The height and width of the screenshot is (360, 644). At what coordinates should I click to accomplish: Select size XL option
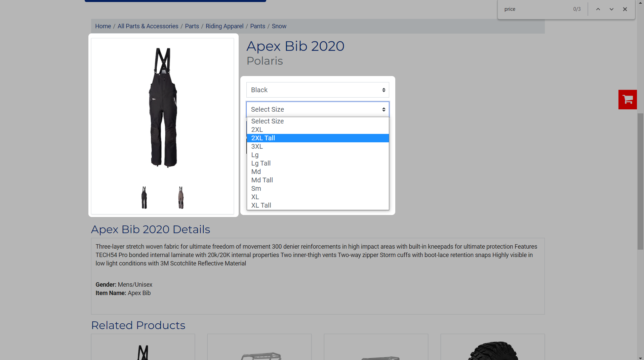(318, 197)
